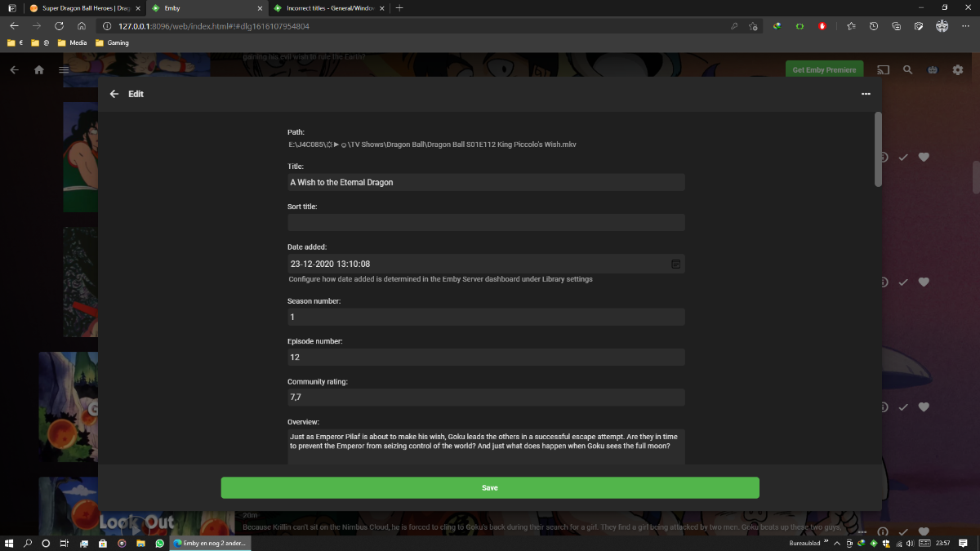Click the Edit dialog's vertical scrollbar
980x551 pixels.
[x=878, y=151]
